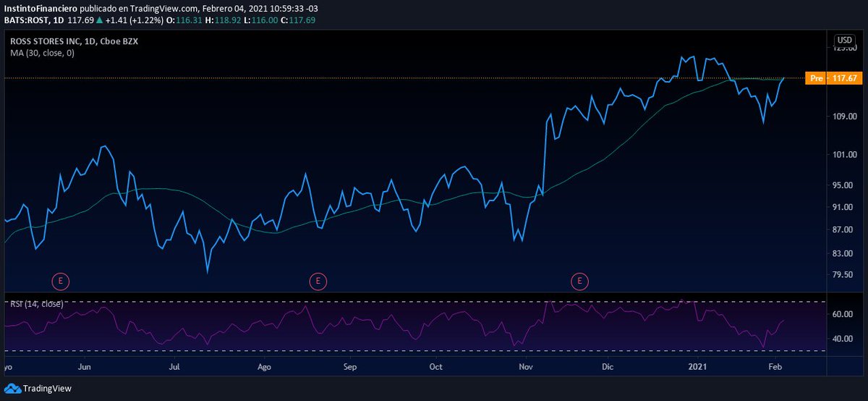The image size is (868, 401).
Task: Click the Dic label on time axis
Action: [607, 367]
